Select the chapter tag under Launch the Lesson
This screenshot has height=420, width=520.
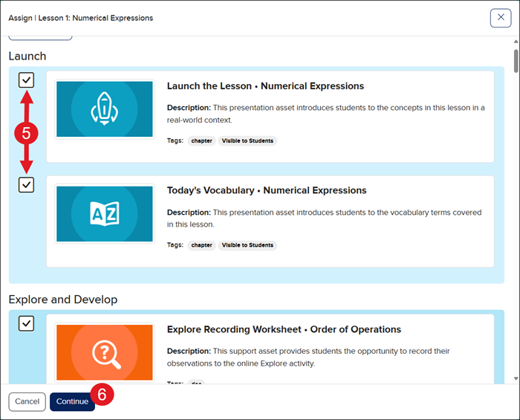(201, 140)
